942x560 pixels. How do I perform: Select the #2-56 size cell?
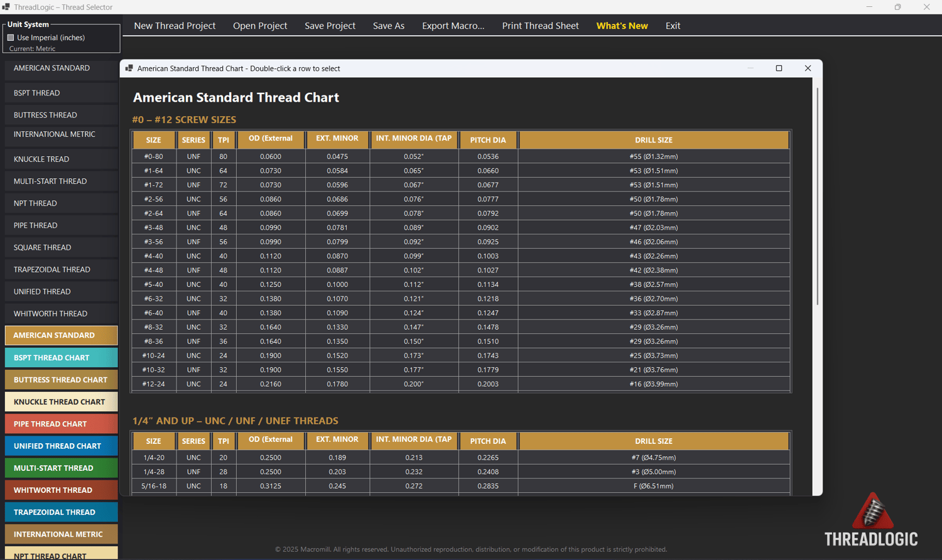(x=154, y=199)
